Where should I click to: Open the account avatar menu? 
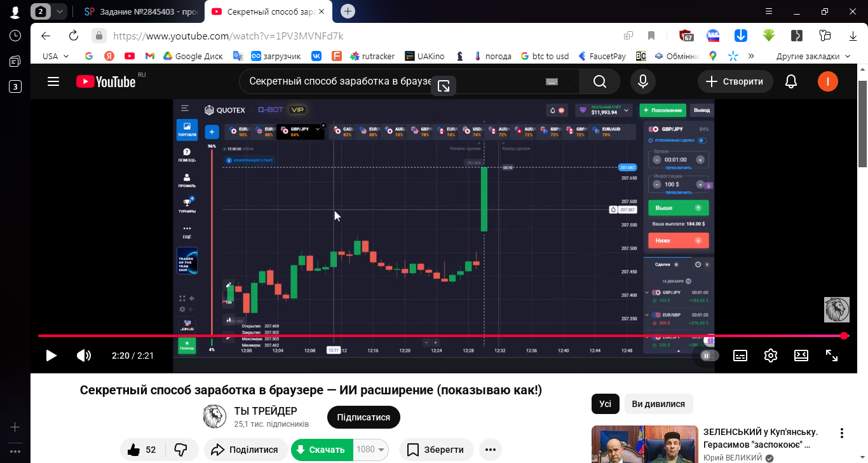point(827,81)
